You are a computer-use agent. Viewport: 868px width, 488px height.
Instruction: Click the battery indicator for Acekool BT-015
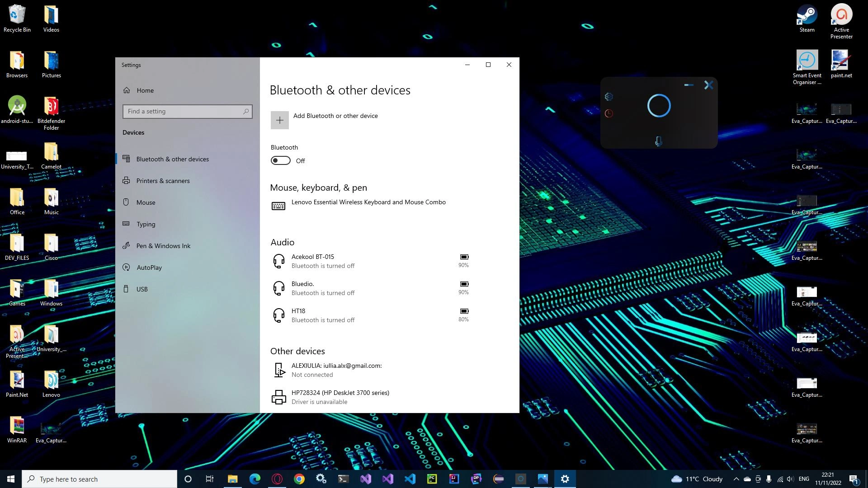(464, 257)
